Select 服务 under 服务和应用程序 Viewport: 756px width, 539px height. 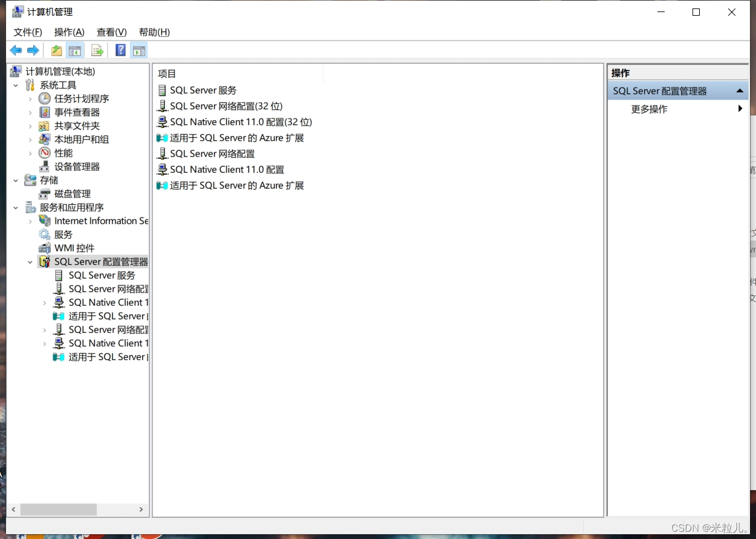point(64,234)
